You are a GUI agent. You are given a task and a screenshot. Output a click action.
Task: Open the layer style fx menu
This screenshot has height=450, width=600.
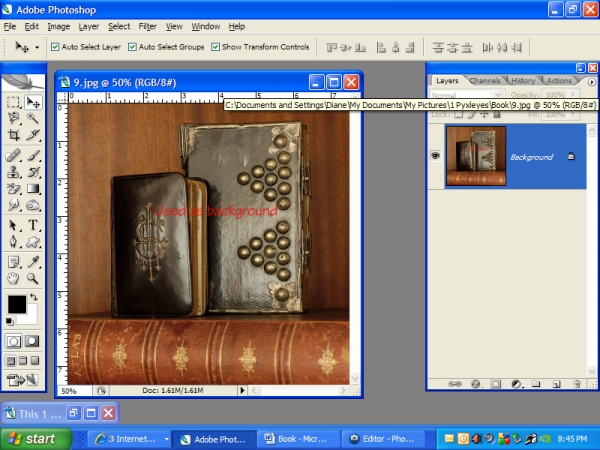tap(475, 383)
